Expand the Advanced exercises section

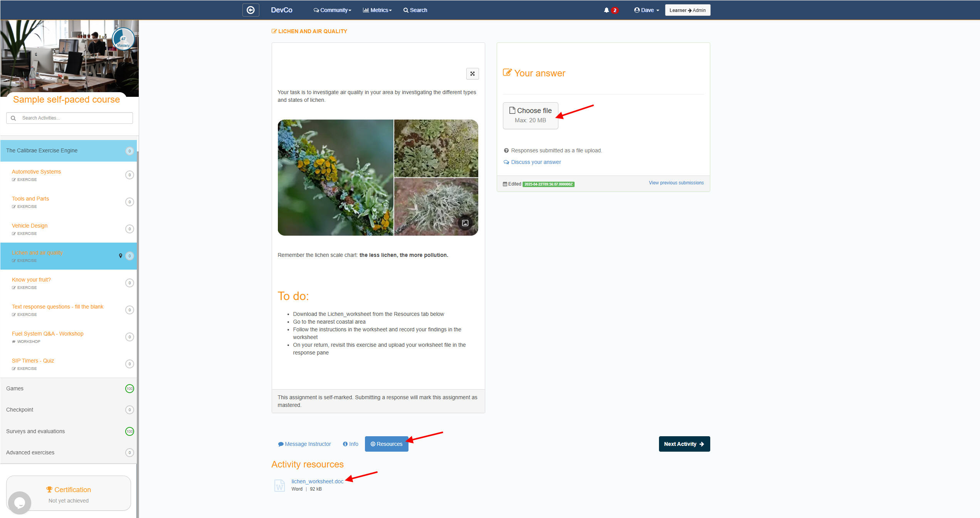pos(69,452)
